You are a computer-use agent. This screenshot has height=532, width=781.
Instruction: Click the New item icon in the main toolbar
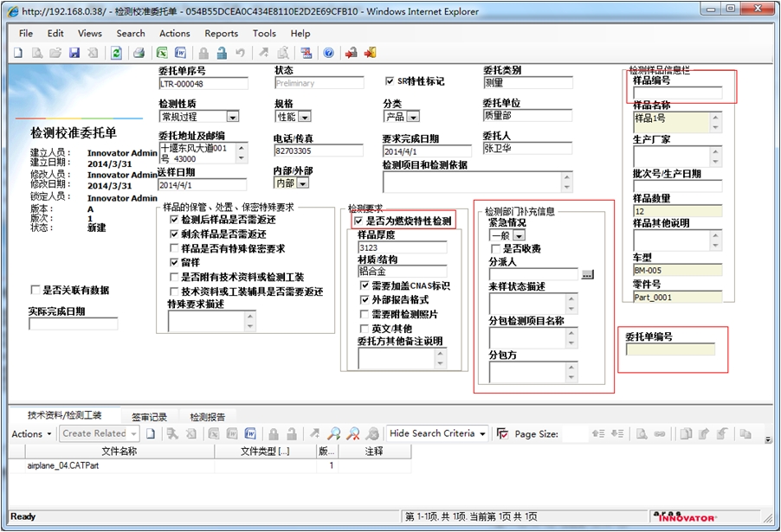[x=18, y=53]
